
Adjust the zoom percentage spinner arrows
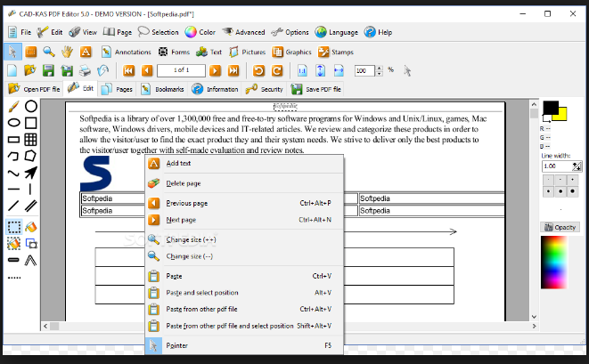tap(379, 70)
